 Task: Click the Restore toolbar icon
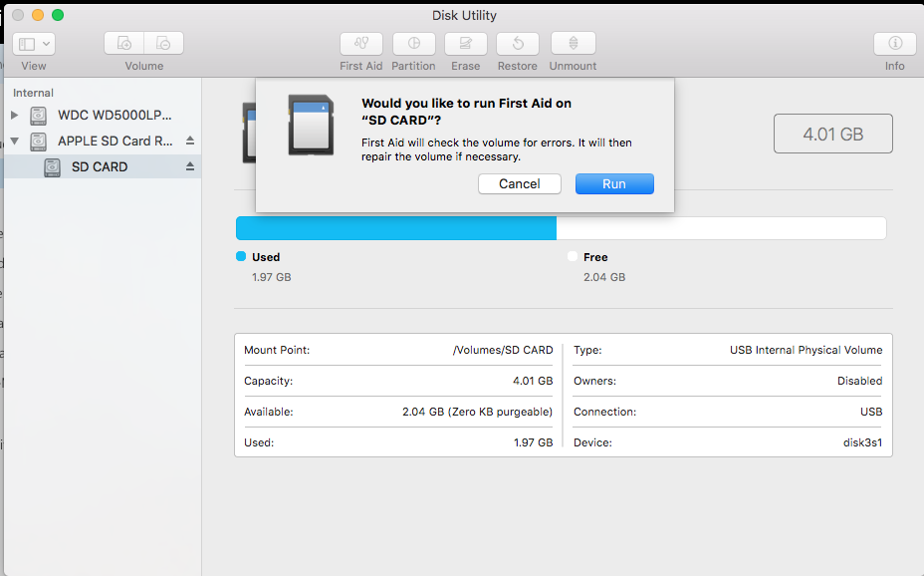point(518,44)
